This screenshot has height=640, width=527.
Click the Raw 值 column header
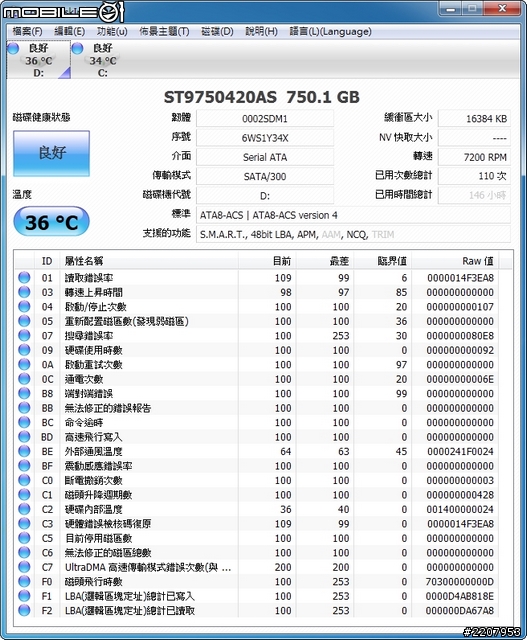[456, 261]
